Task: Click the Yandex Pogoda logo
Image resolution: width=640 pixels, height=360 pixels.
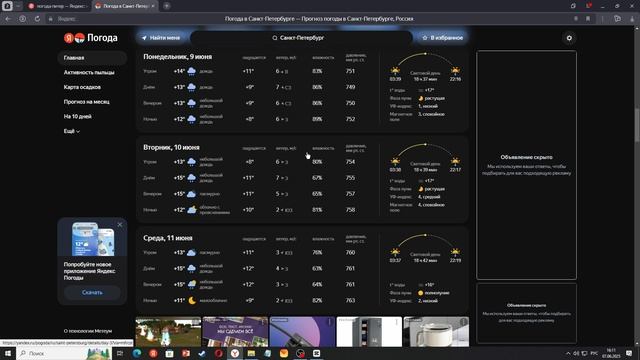Action: pos(91,38)
